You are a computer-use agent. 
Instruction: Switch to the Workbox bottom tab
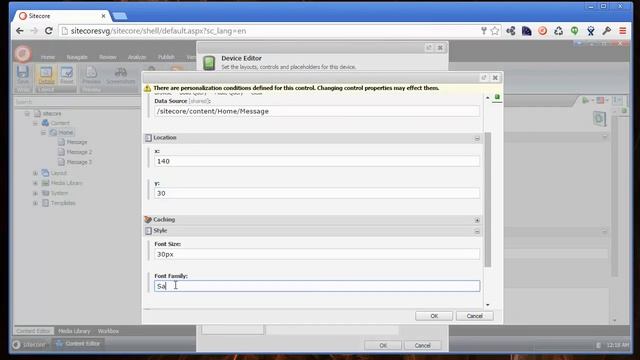[108, 331]
